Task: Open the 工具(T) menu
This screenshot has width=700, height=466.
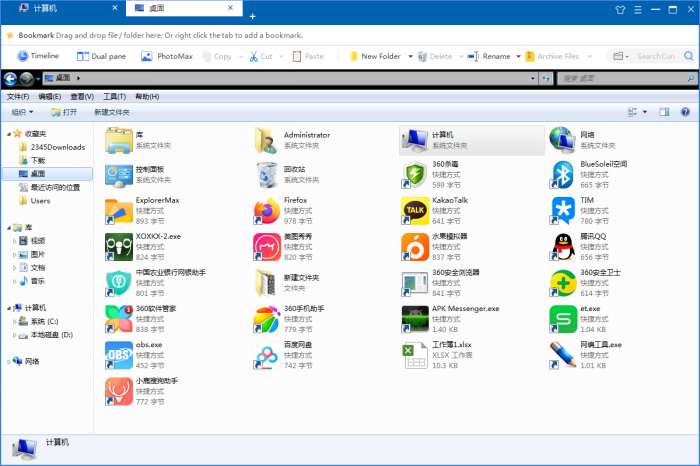Action: point(115,96)
